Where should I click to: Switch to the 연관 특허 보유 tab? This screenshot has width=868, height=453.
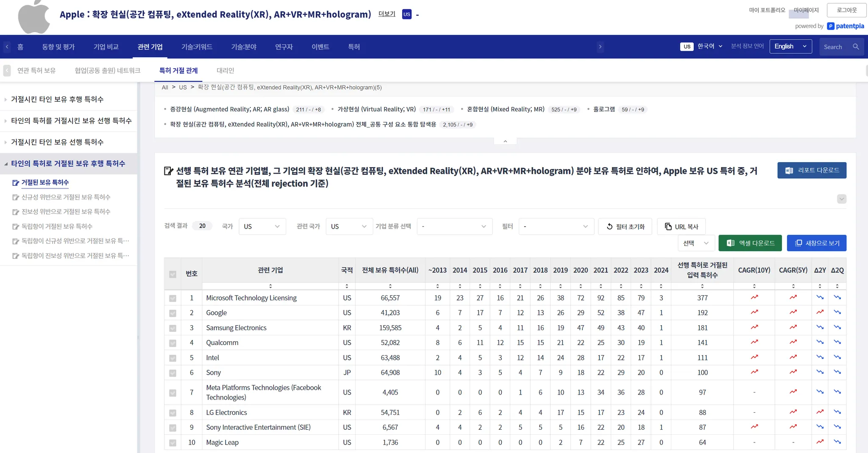point(36,70)
